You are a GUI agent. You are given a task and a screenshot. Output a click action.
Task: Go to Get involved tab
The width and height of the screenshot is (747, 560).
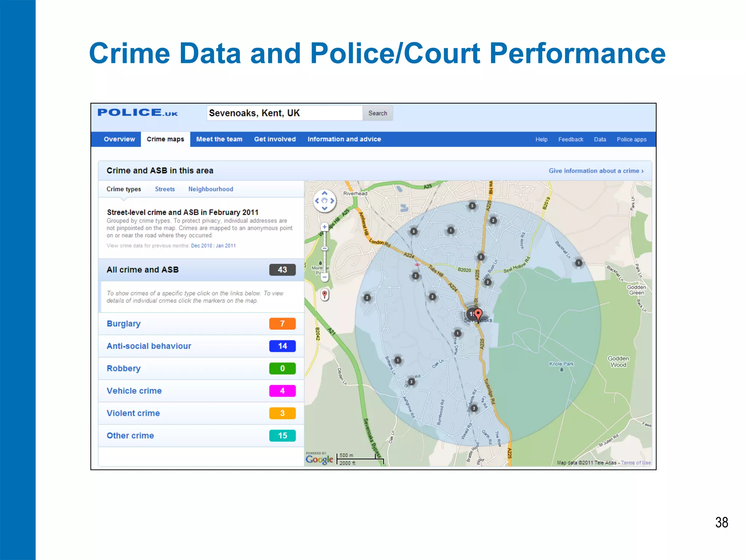(x=275, y=139)
